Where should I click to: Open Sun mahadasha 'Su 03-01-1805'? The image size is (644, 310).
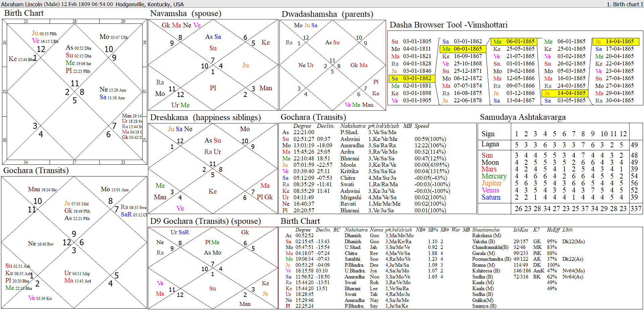tap(411, 42)
